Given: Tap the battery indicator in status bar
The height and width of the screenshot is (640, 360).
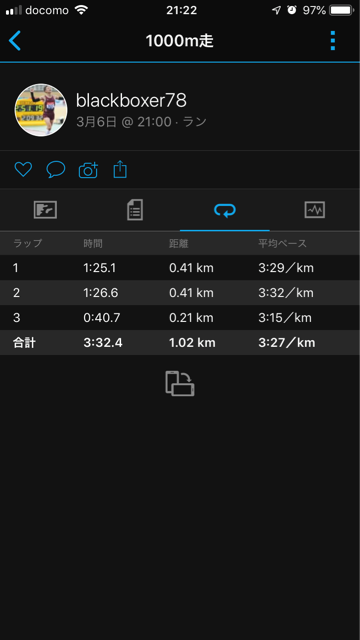Looking at the screenshot, I should click(x=341, y=10).
